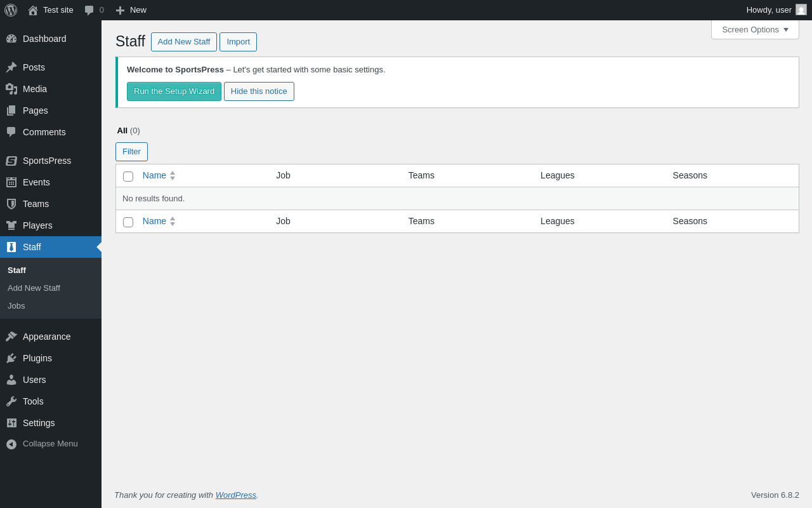Click the Tools wrench icon
The height and width of the screenshot is (508, 812).
[x=11, y=401]
